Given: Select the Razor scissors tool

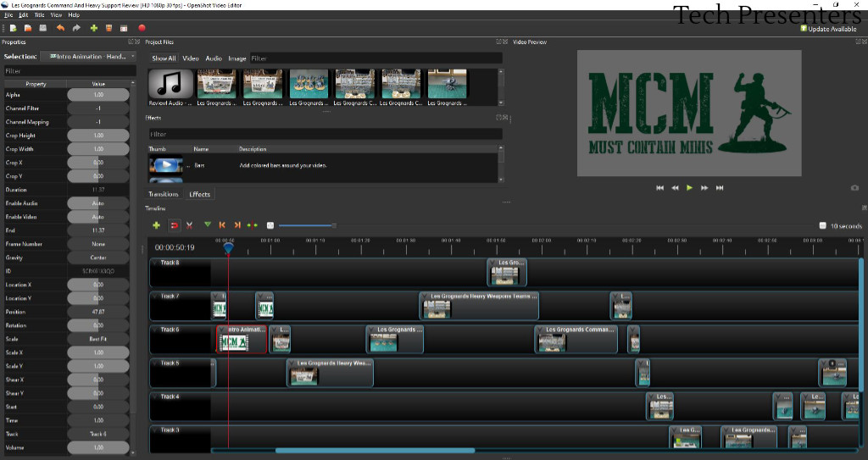Looking at the screenshot, I should (x=189, y=225).
